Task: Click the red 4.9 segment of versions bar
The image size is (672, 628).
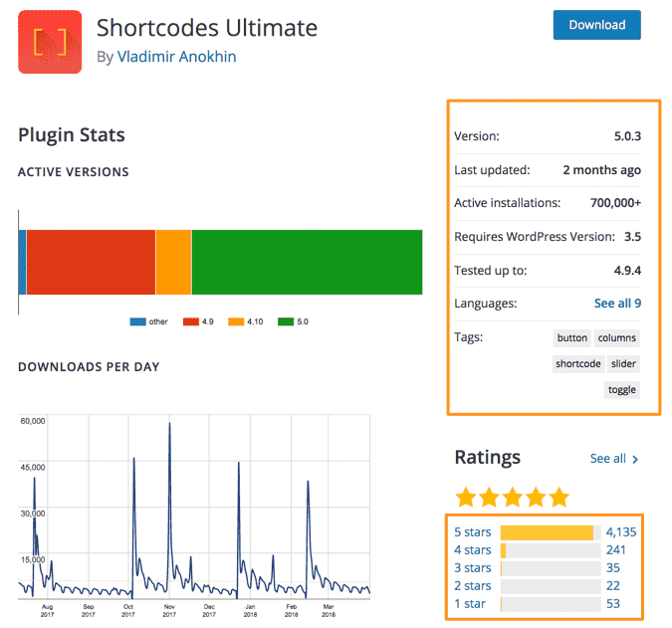Action: [x=91, y=262]
